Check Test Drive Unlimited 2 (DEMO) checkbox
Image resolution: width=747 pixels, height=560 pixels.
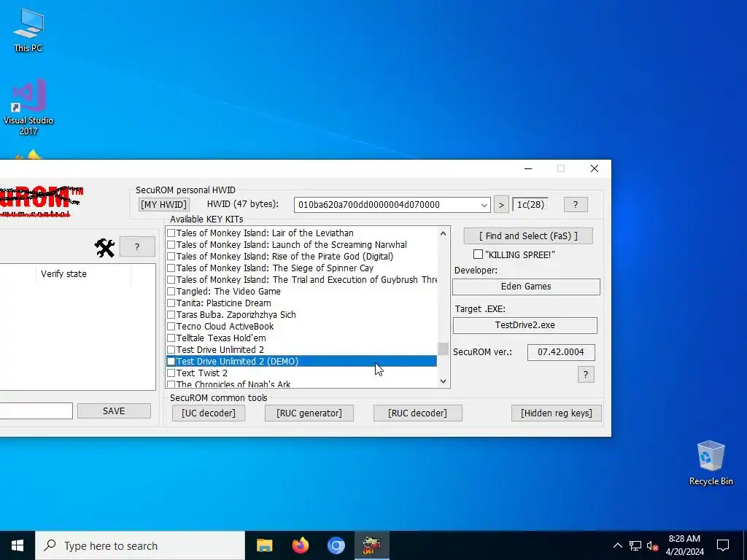click(171, 362)
